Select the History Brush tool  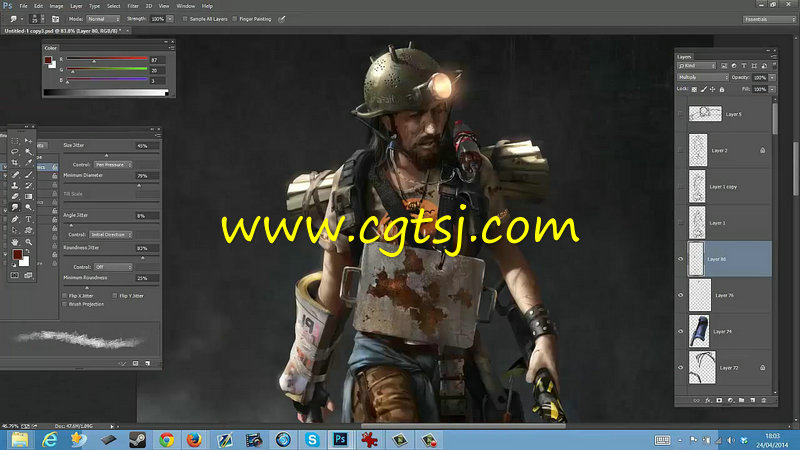[29, 185]
